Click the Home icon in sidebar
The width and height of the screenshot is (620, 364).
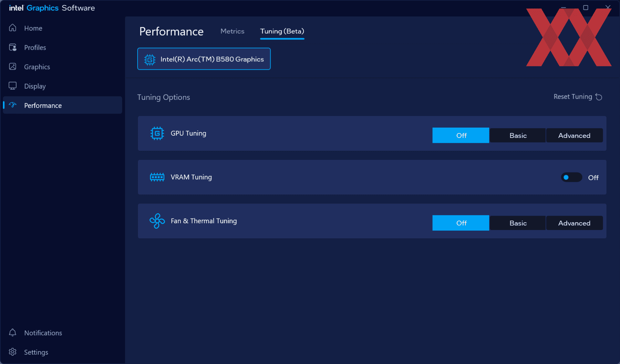point(13,28)
